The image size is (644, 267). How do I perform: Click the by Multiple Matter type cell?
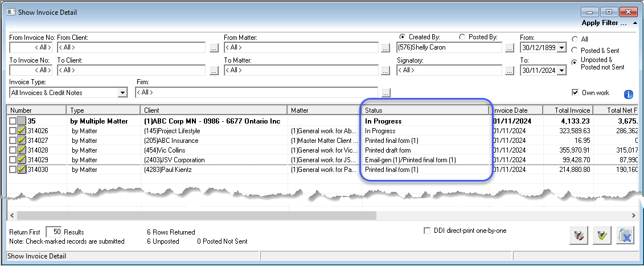[104, 121]
